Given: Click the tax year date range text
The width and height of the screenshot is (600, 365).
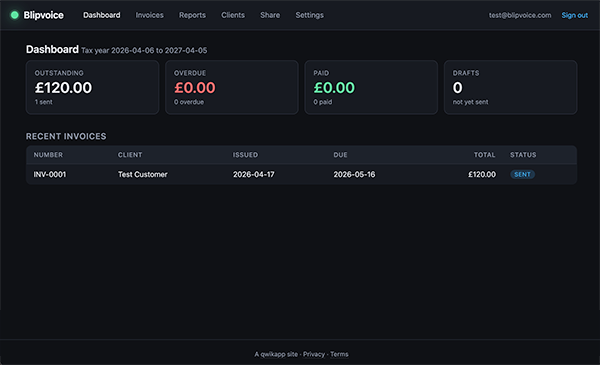Looking at the screenshot, I should [x=144, y=51].
